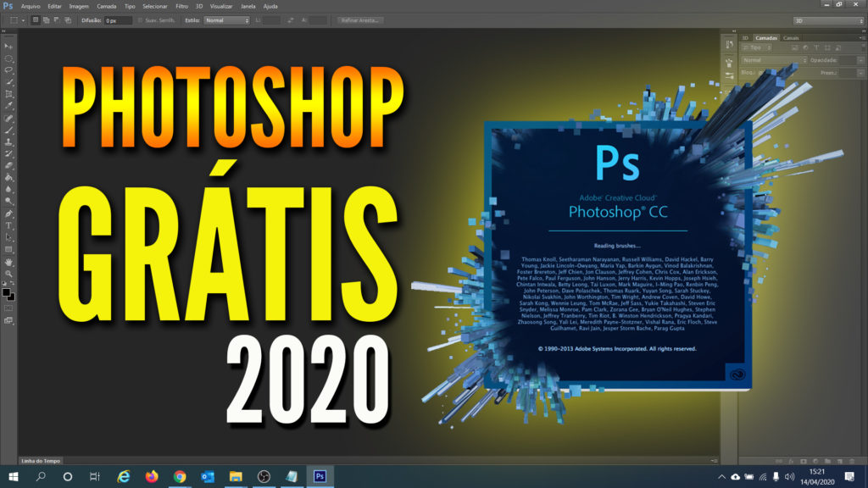The width and height of the screenshot is (868, 488).
Task: Select the Horizontal Type tool
Action: [8, 225]
